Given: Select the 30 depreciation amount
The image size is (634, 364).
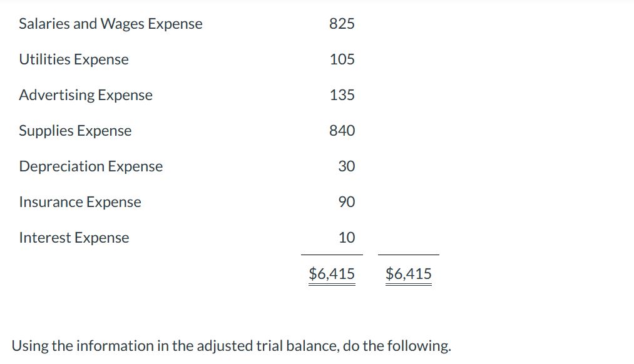Looking at the screenshot, I should click(x=346, y=166).
